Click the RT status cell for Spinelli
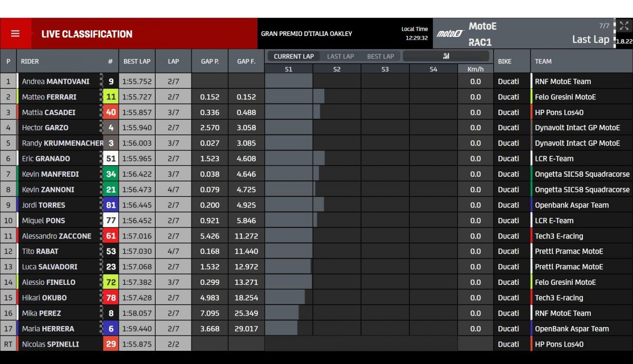This screenshot has height=364, width=633. tap(8, 344)
